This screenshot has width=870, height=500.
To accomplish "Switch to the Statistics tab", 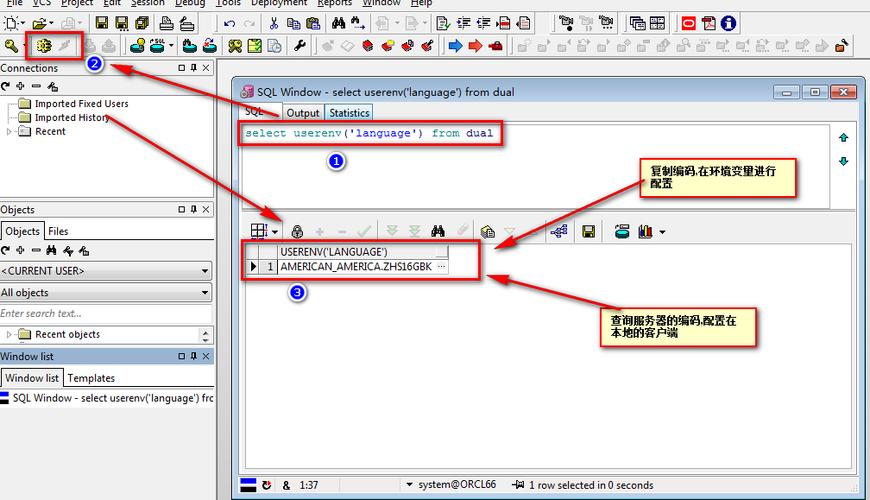I will pyautogui.click(x=349, y=113).
